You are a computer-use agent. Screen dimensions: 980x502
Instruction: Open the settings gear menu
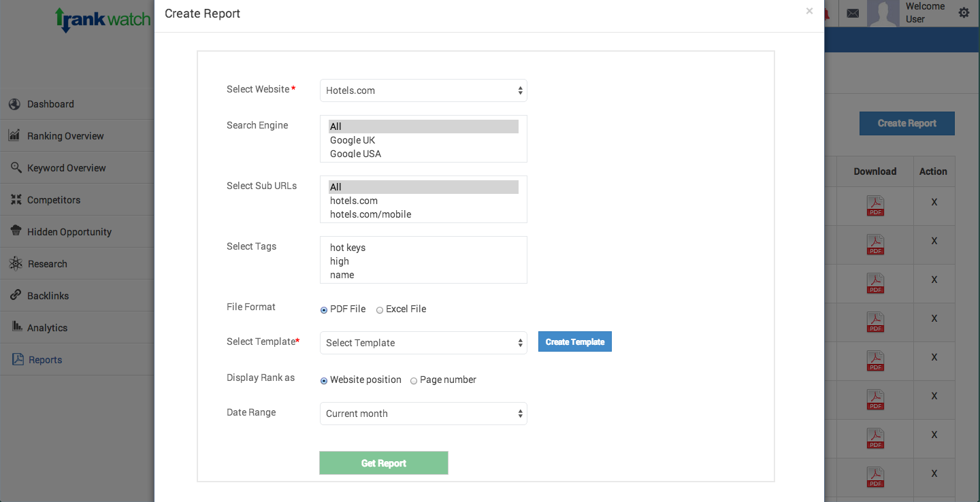pyautogui.click(x=964, y=12)
